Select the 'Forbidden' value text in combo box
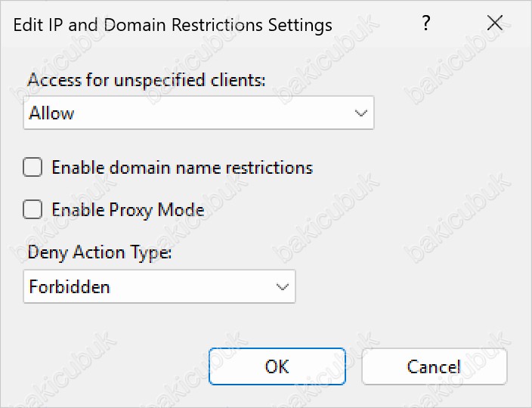Screen dimensions: 532x408 [70, 287]
